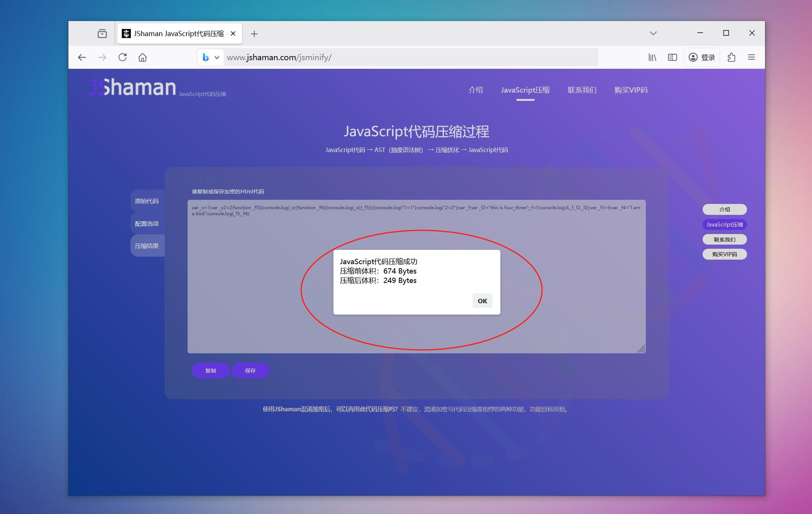
Task: Open the library bookshelf icon
Action: (x=652, y=57)
